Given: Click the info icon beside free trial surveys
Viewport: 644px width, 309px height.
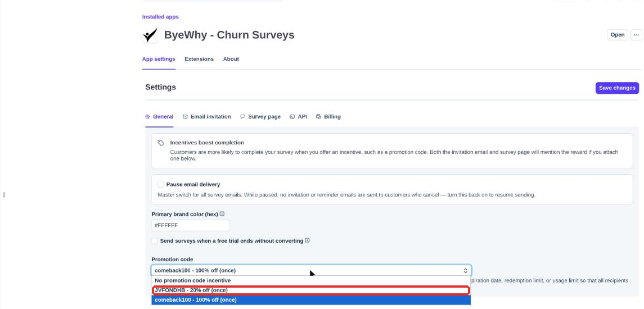Looking at the screenshot, I should 307,240.
